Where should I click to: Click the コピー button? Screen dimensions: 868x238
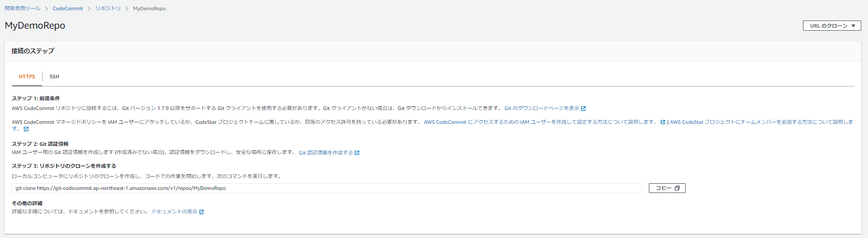pyautogui.click(x=667, y=188)
